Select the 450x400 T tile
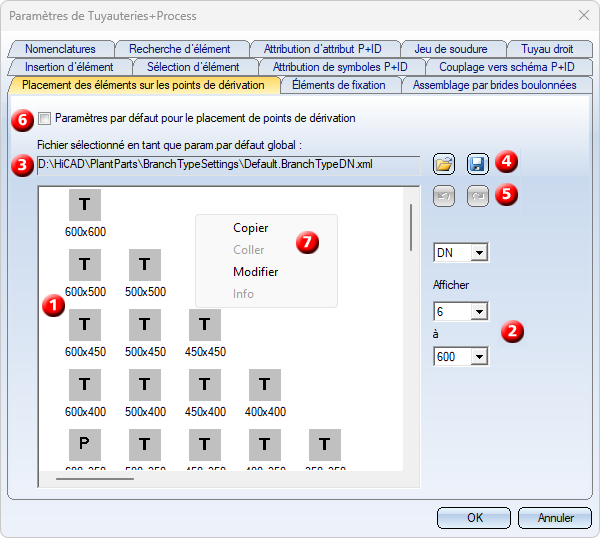The width and height of the screenshot is (600, 538). pos(205,385)
